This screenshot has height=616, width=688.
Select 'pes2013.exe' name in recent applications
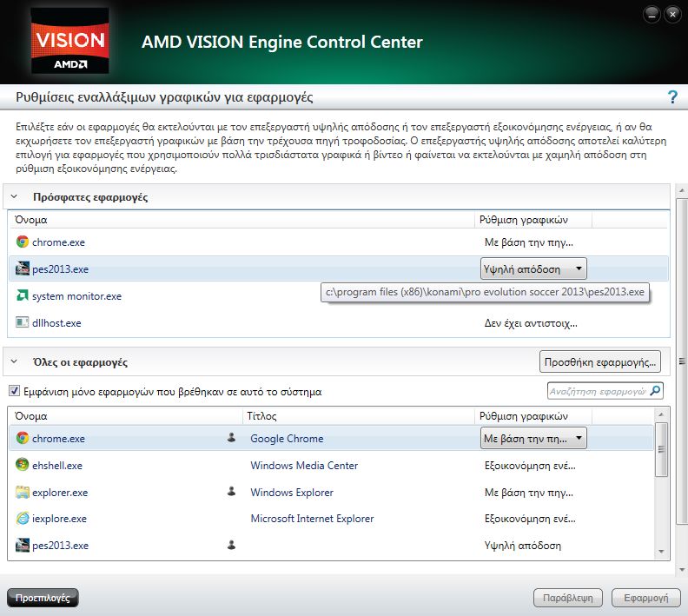click(60, 269)
